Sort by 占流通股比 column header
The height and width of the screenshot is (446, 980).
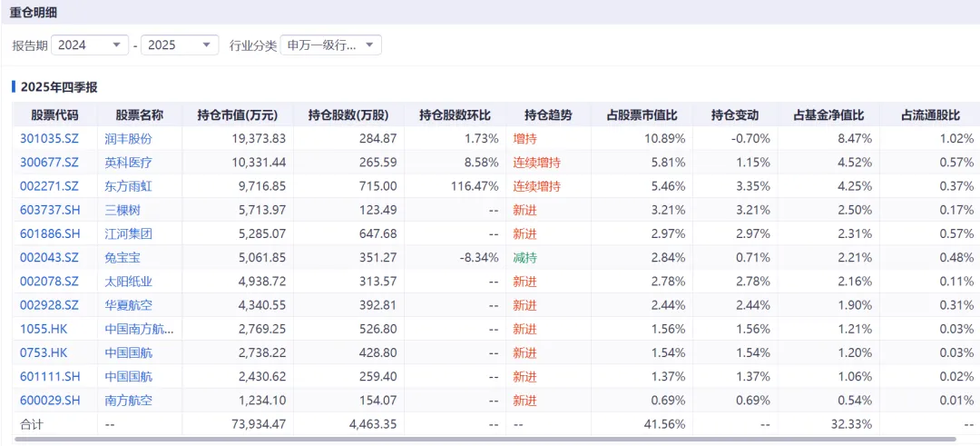930,115
